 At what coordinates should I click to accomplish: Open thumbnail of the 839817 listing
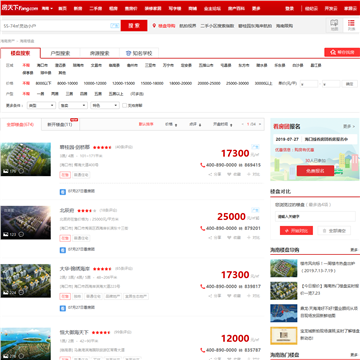[26, 281]
